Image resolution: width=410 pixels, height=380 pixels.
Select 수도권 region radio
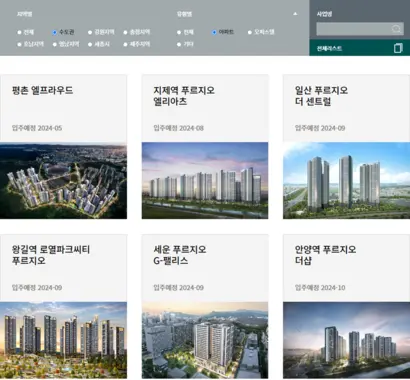(55, 32)
